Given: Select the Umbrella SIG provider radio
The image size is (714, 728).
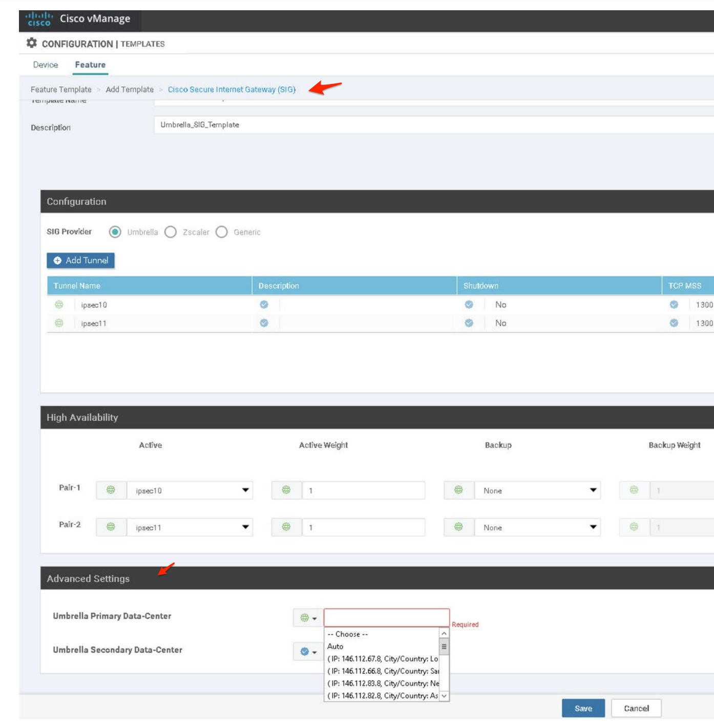Looking at the screenshot, I should (x=115, y=232).
